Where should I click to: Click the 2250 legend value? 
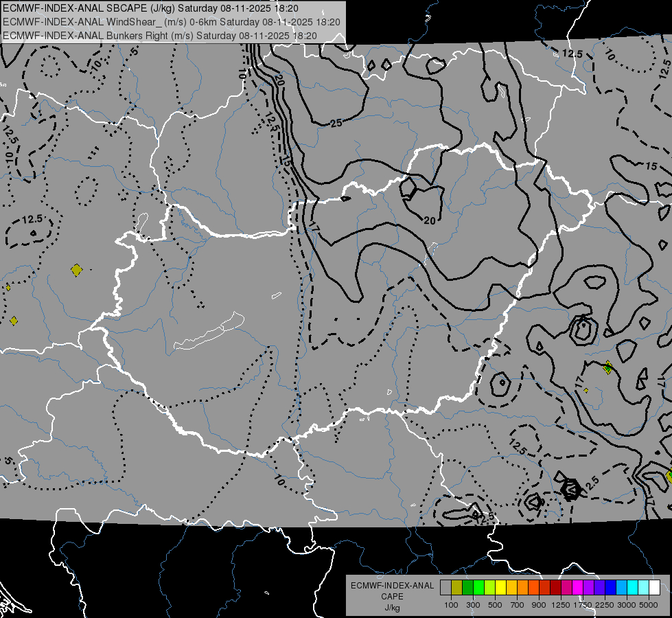click(605, 605)
